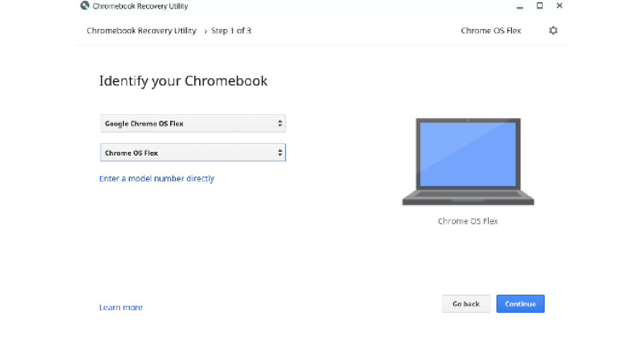
Task: Maximize the Recovery Utility window
Action: pos(539,6)
